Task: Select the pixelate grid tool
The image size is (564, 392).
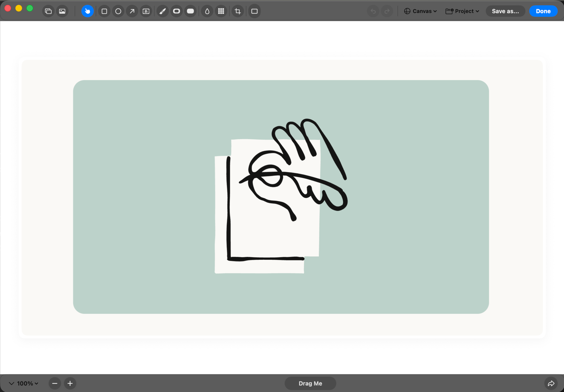Action: tap(221, 11)
